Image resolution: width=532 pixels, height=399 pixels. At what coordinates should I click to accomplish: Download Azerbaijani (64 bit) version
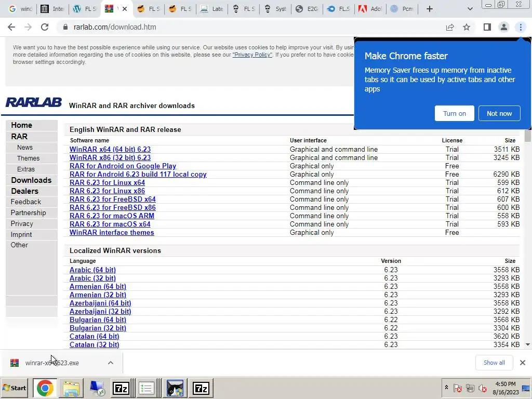tap(100, 303)
